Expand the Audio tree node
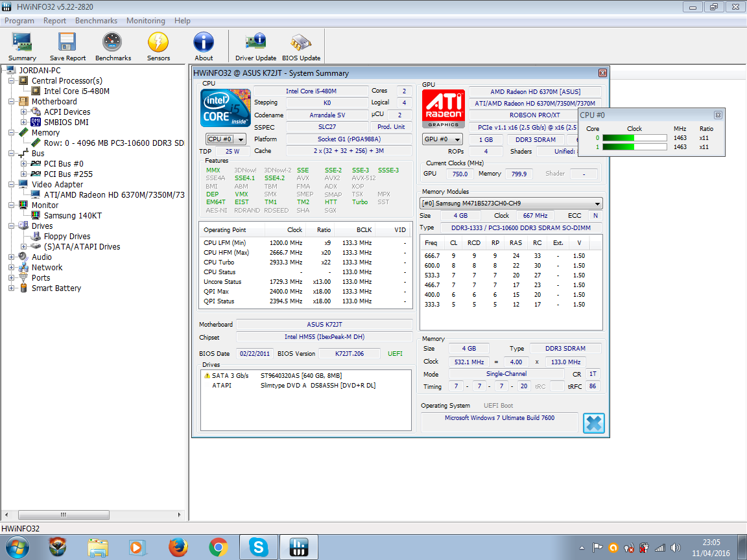The image size is (747, 560). click(x=12, y=257)
